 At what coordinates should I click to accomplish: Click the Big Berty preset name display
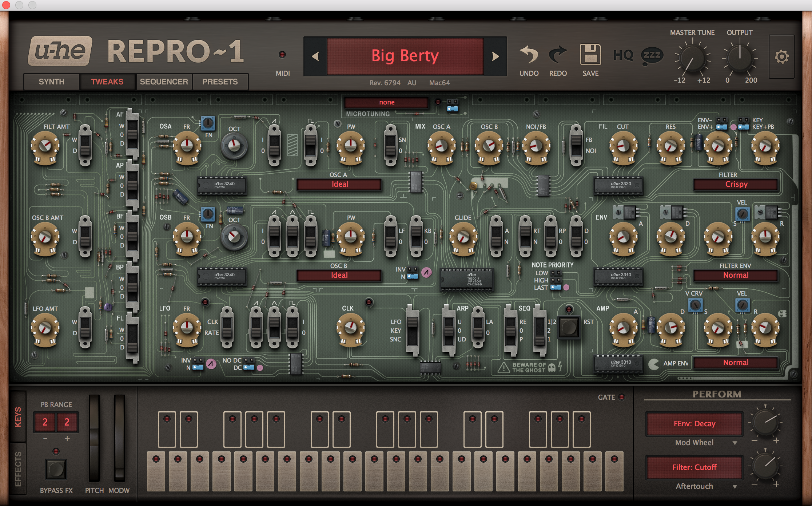point(405,56)
